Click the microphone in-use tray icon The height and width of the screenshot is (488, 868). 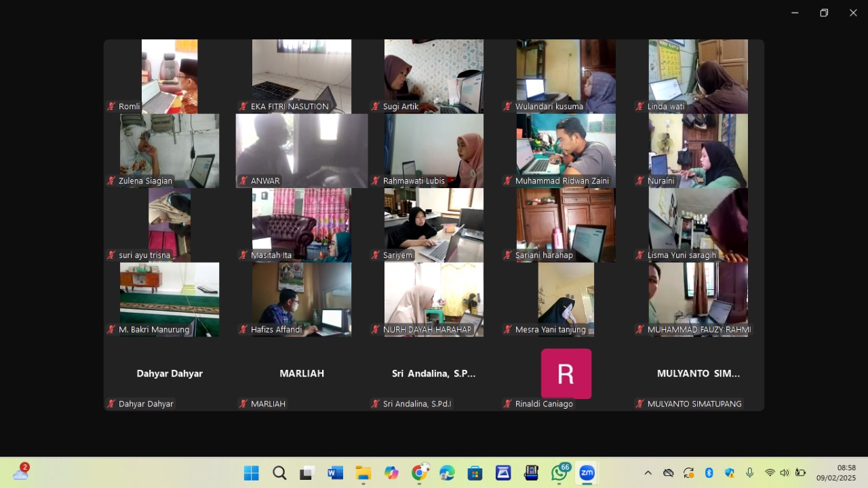[750, 473]
